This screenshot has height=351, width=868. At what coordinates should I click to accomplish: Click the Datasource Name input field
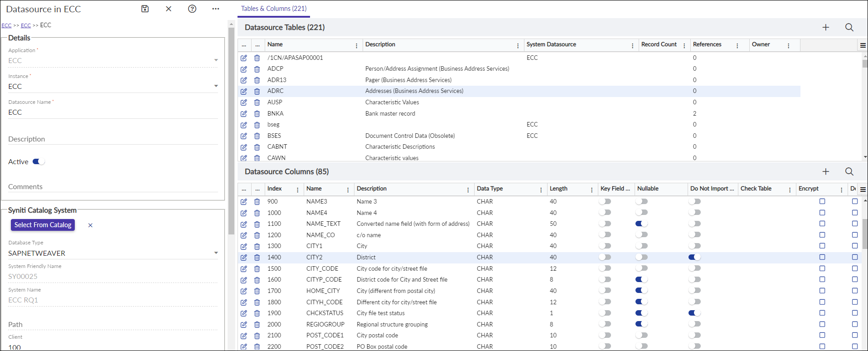click(113, 112)
